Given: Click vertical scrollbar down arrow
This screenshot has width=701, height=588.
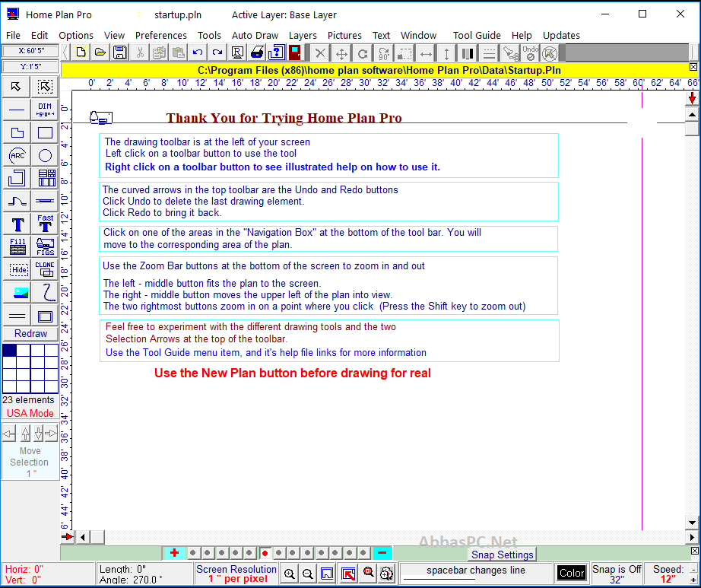Looking at the screenshot, I should [x=692, y=523].
